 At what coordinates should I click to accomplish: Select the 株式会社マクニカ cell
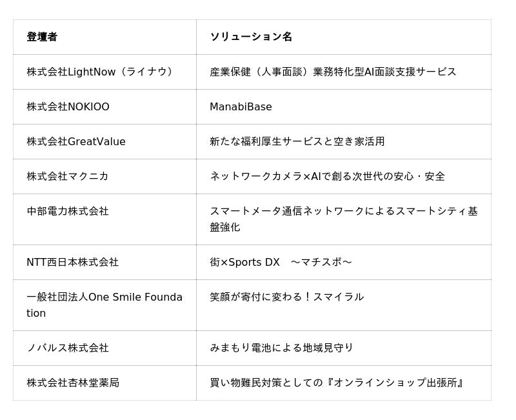[x=68, y=176]
